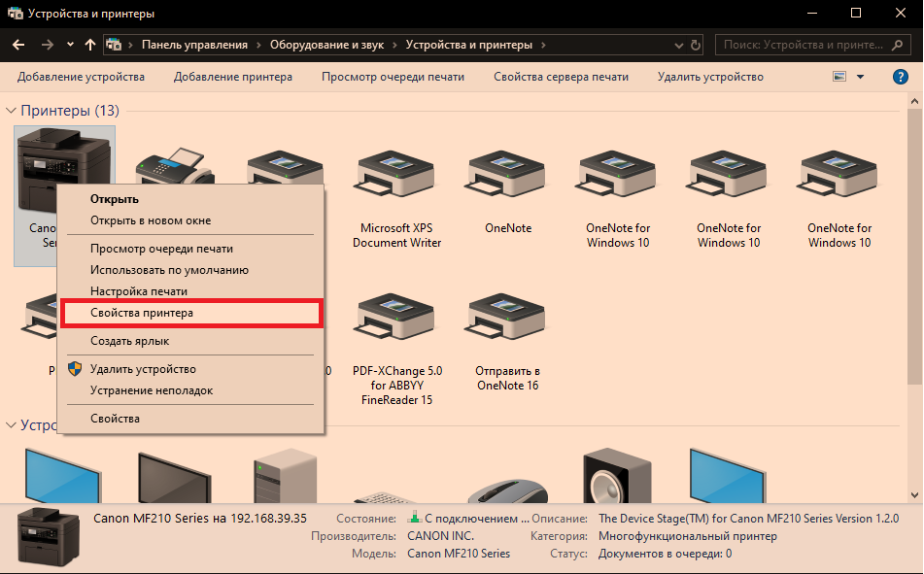
Task: Expand the chevron after Оборудование и звук
Action: tap(394, 45)
